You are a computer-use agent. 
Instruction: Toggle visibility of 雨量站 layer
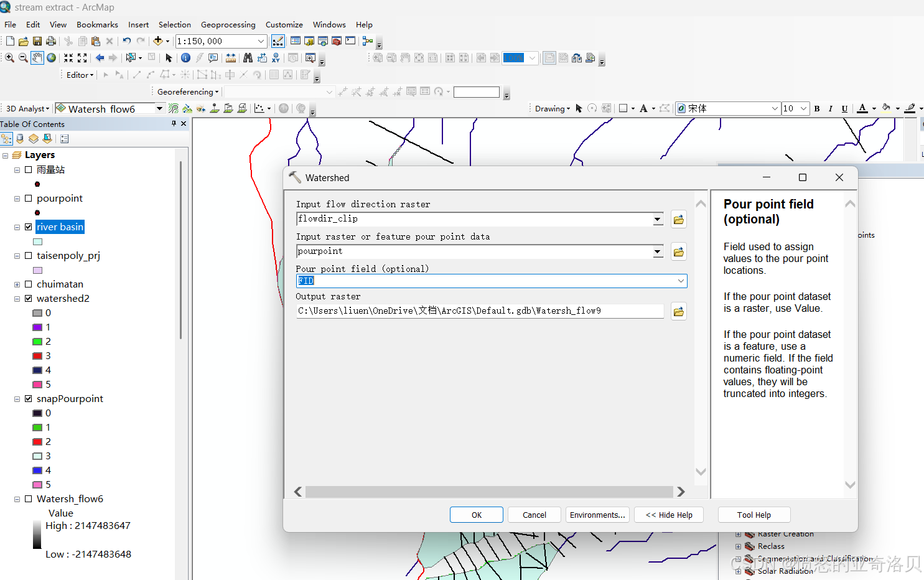(28, 169)
